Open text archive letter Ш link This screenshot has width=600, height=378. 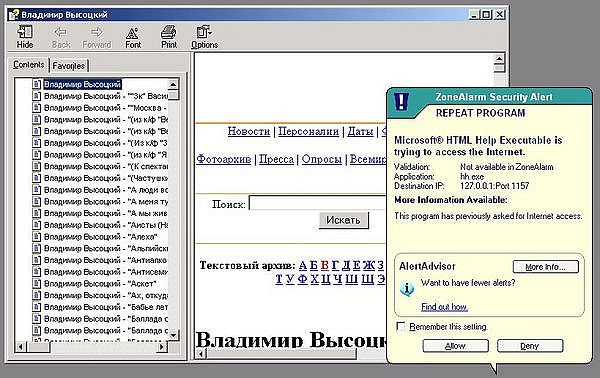(351, 279)
